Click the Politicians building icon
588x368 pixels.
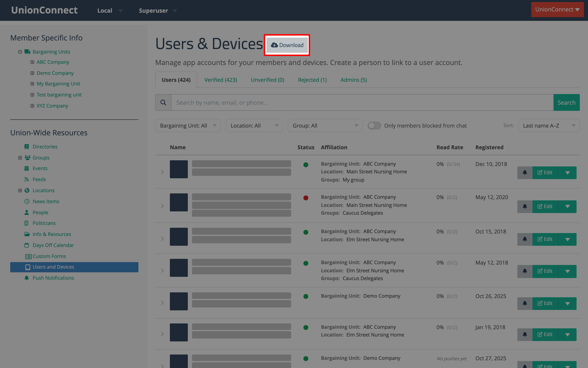(x=27, y=223)
